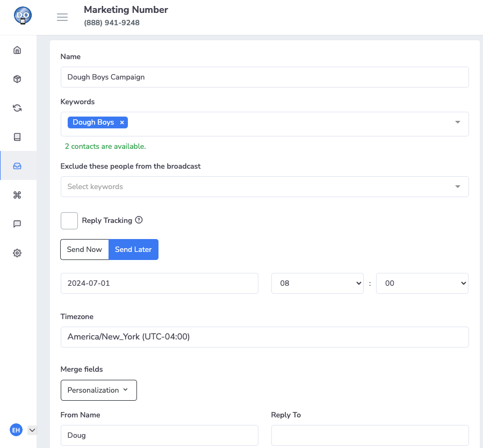The width and height of the screenshot is (483, 448).
Task: Open the minutes selector showing 00
Action: pyautogui.click(x=422, y=284)
